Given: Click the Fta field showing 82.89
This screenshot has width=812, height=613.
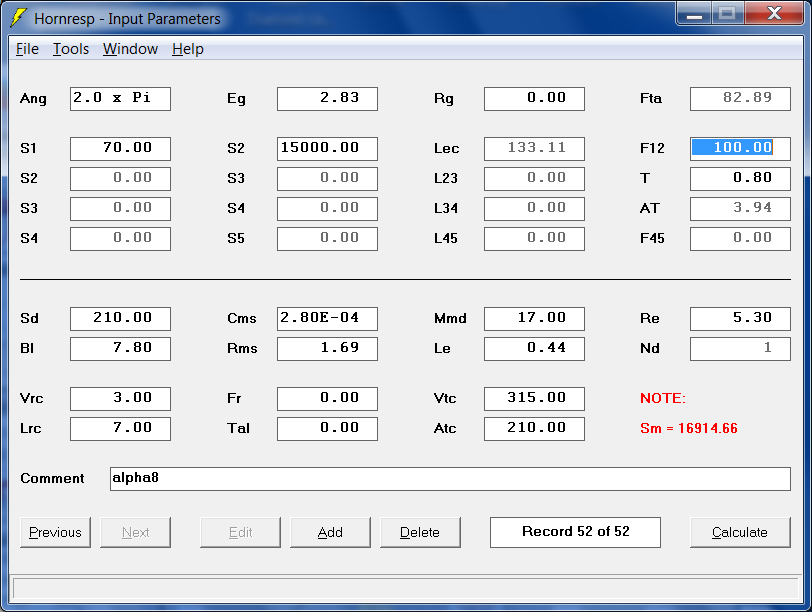Looking at the screenshot, I should coord(741,99).
